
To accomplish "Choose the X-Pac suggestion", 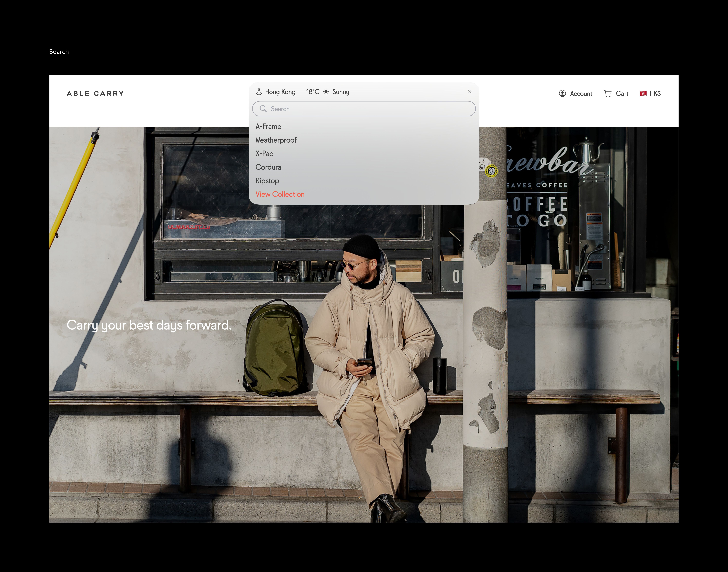I will point(264,154).
